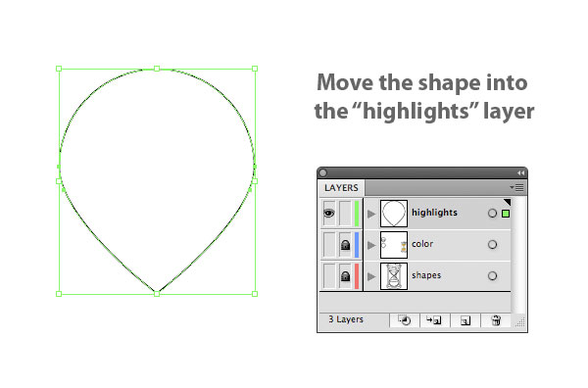This screenshot has height=388, width=588.
Task: Show the color layer visibility box
Action: tap(329, 245)
